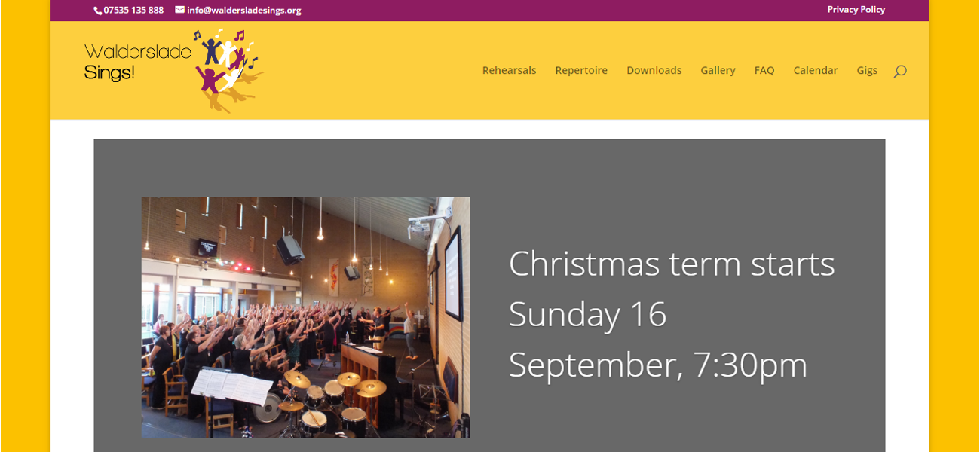Go to the Rehearsals page
The image size is (980, 452).
click(509, 70)
